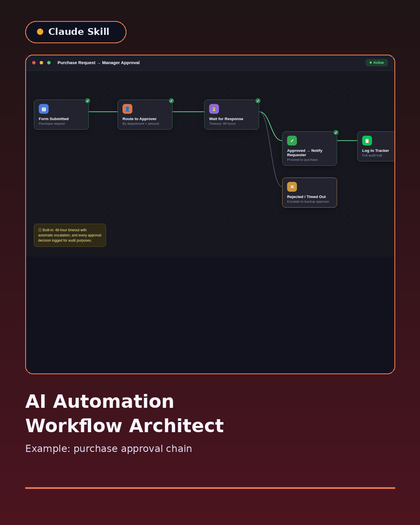Click the window title Purchase Request → Manager Approval
420x525 pixels.
point(99,63)
